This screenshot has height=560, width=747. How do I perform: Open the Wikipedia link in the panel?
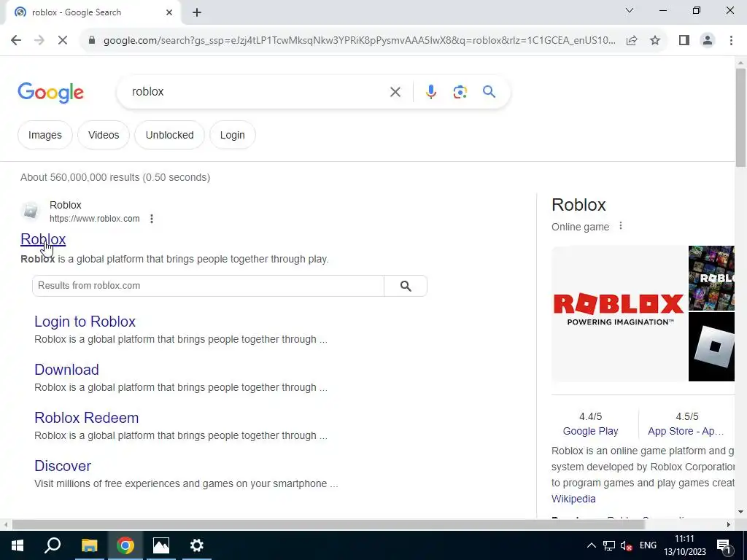(573, 499)
